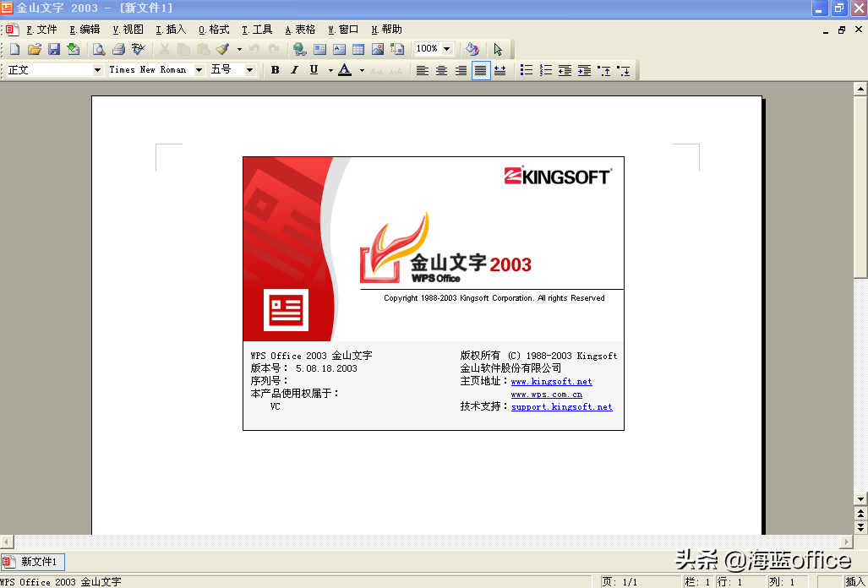Click the horizontal scrollbar left arrow
The width and height of the screenshot is (868, 588).
(7, 542)
